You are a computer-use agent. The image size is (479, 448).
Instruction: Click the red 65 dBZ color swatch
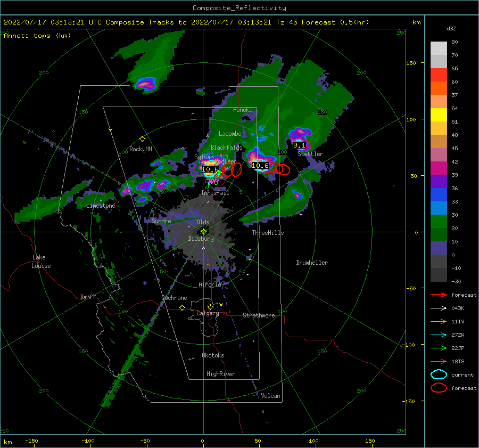[439, 75]
